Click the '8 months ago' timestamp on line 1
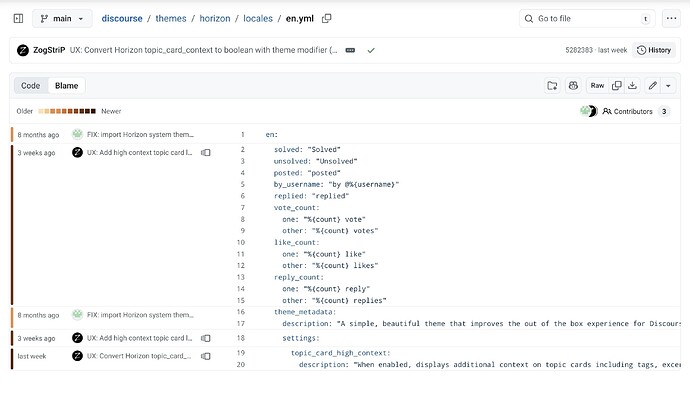690x393 pixels. [x=38, y=135]
